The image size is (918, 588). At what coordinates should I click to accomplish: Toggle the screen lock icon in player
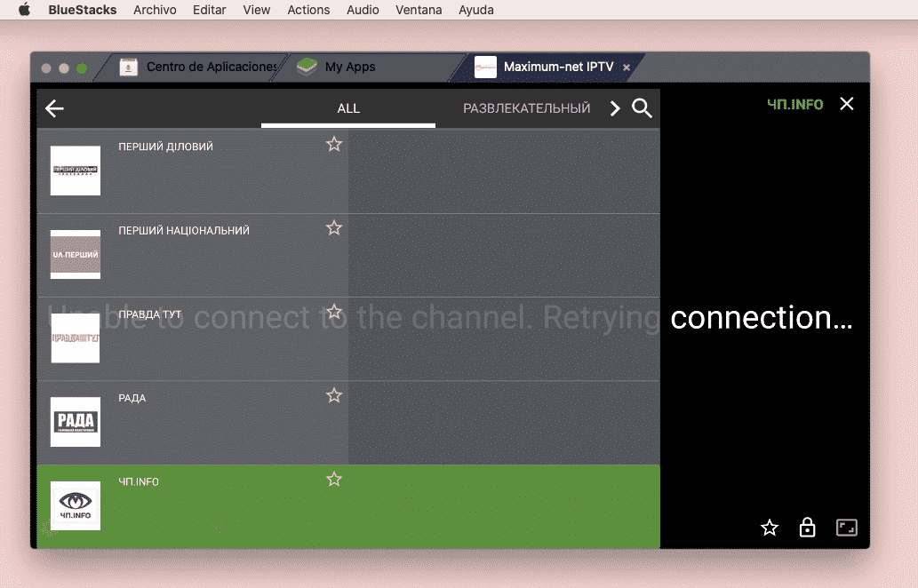pos(807,527)
